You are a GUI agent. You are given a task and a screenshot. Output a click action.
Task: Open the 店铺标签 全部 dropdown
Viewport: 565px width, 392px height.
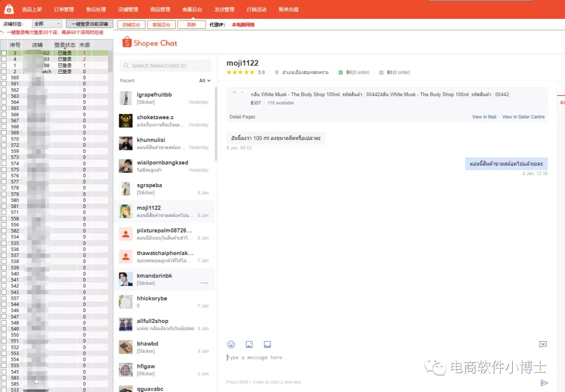point(47,24)
